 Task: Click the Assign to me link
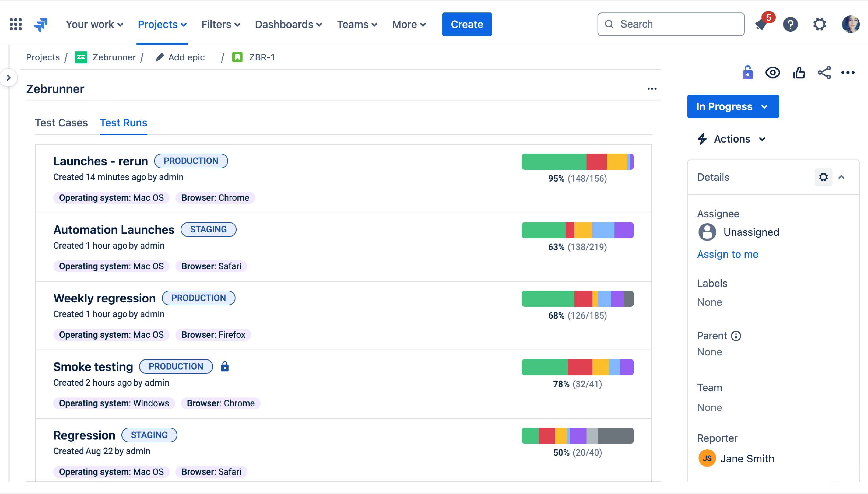click(x=728, y=254)
